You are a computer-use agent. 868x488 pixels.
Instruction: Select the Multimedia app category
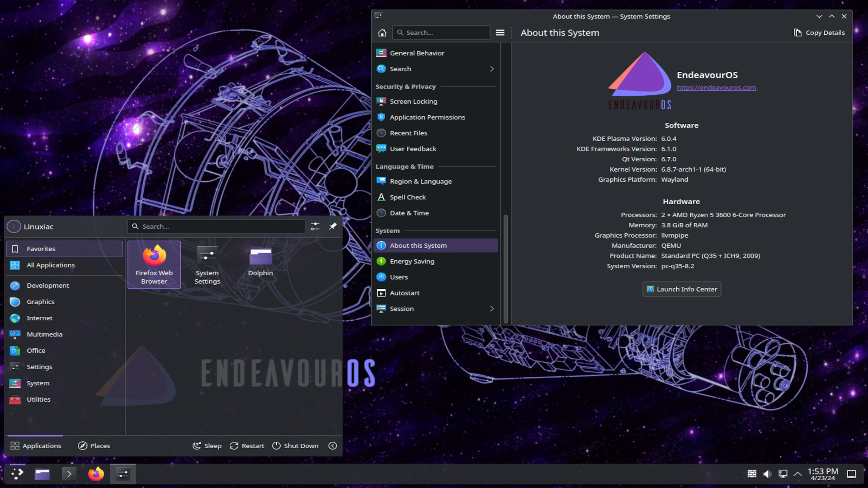[44, 334]
